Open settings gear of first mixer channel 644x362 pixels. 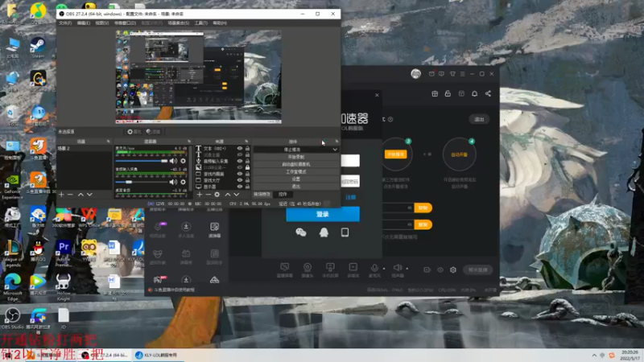pos(184,161)
